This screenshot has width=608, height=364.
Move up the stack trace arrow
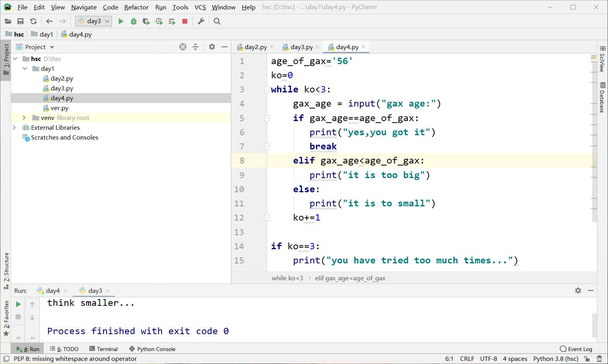pyautogui.click(x=32, y=304)
